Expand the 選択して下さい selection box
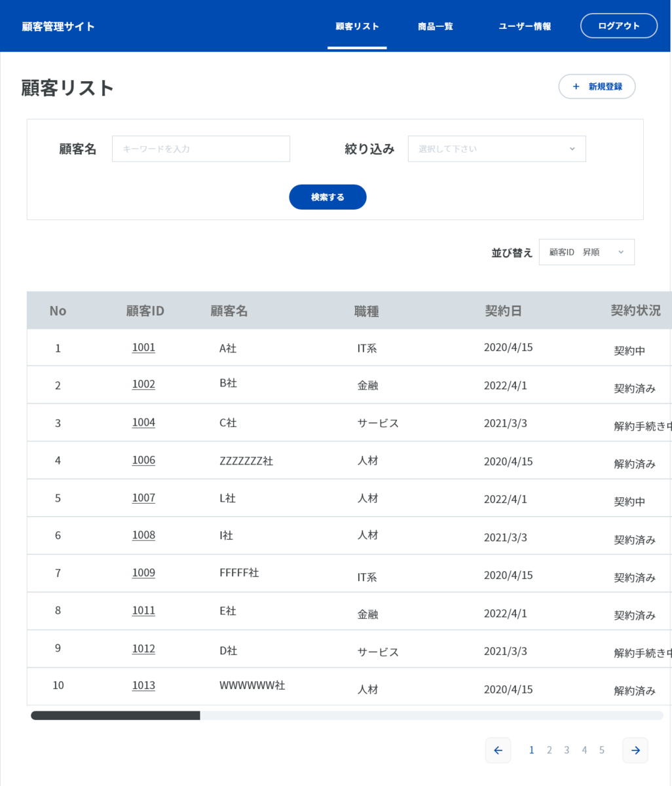The image size is (672, 786). pyautogui.click(x=496, y=149)
